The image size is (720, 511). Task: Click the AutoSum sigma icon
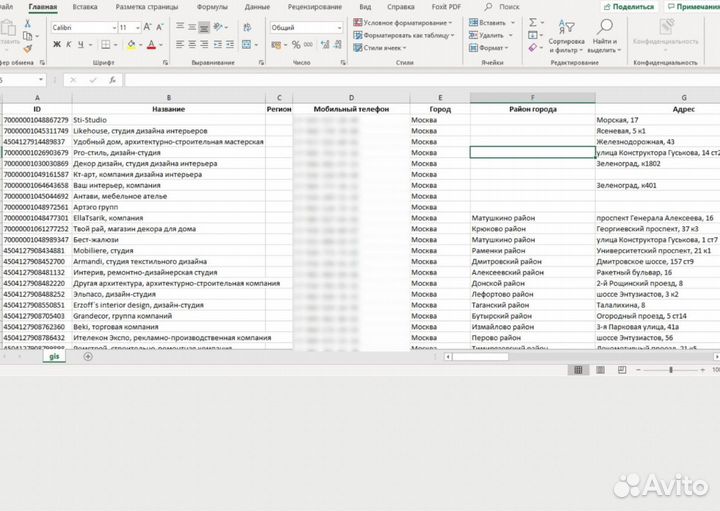[532, 21]
